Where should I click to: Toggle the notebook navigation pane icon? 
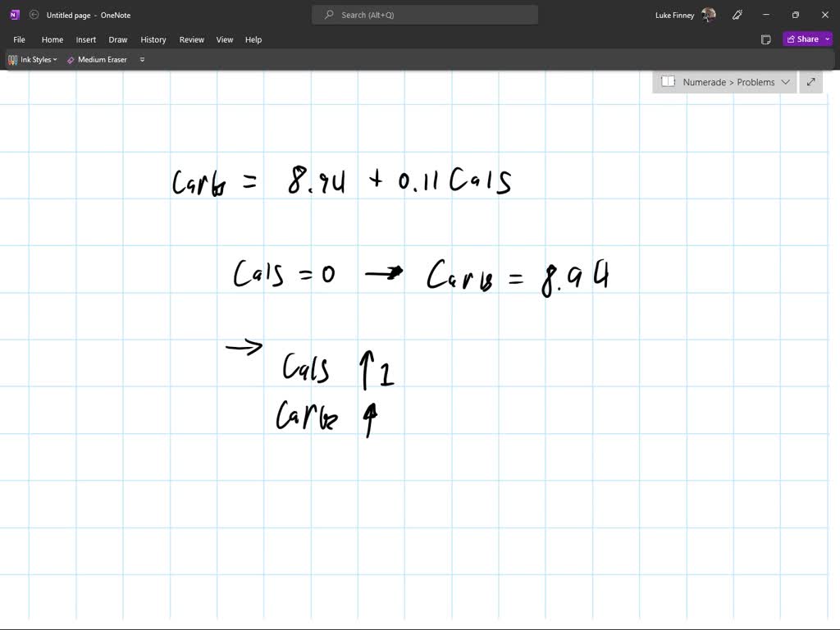668,81
